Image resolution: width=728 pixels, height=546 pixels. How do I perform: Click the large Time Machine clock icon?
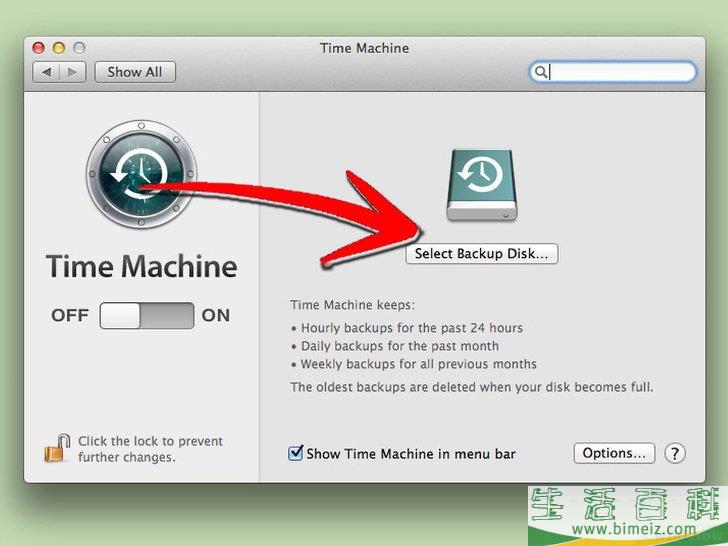141,174
